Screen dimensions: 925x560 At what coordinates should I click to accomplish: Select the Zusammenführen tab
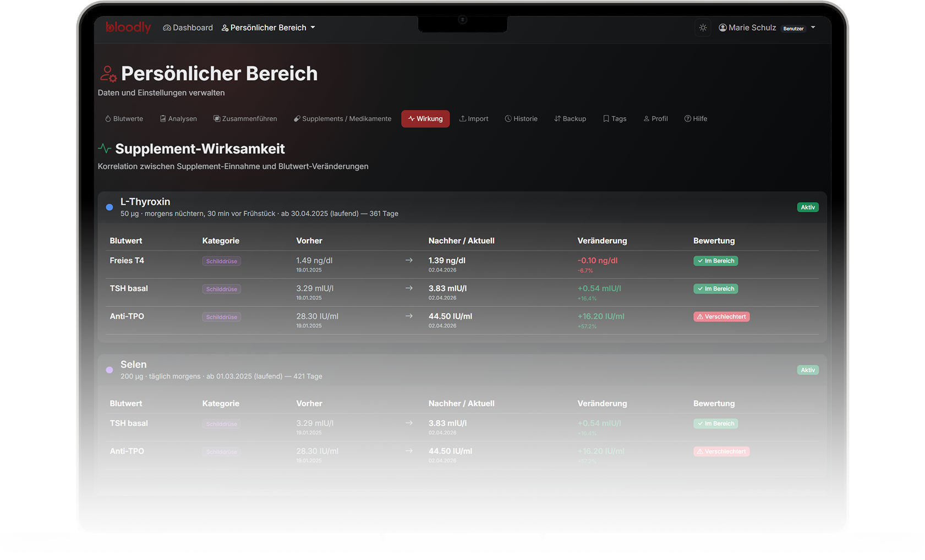245,119
